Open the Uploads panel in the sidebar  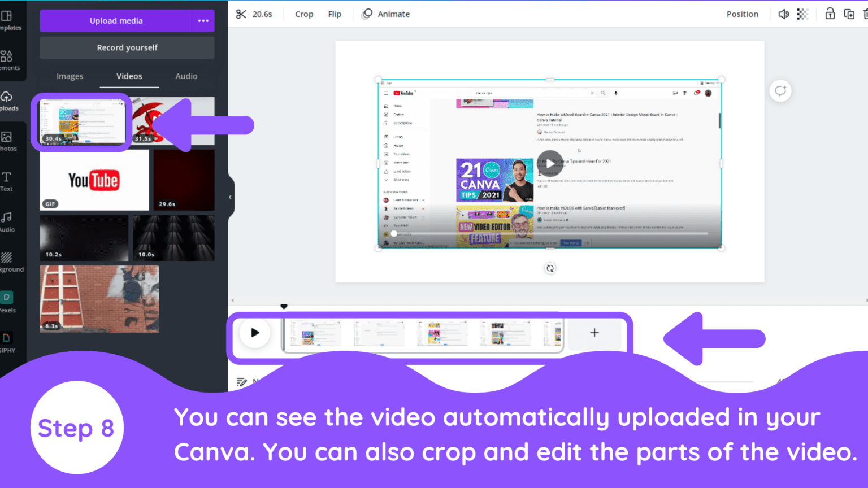[x=8, y=101]
